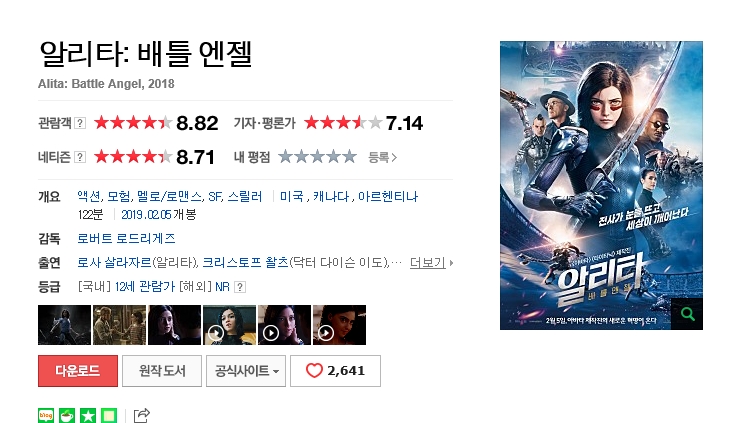The height and width of the screenshot is (423, 744).
Task: Expand cast list with 더보기
Action: point(431,263)
